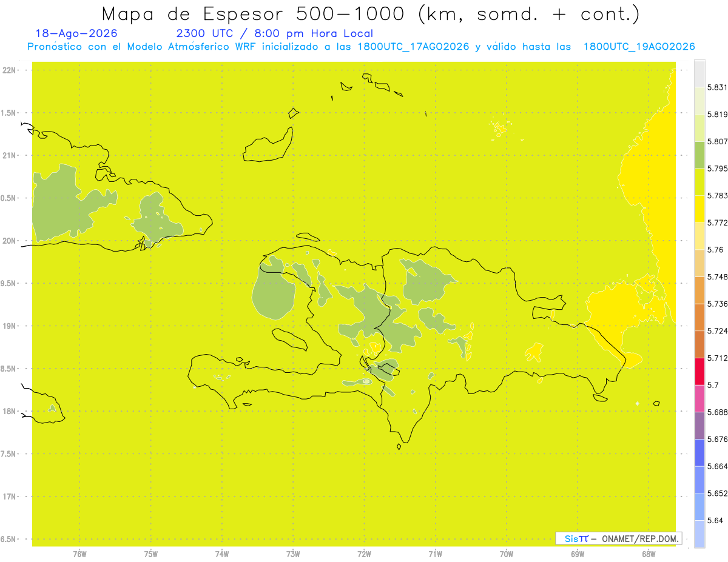Click the legend value 5.7
Viewport: 728px width, 562px height.
[x=713, y=385]
